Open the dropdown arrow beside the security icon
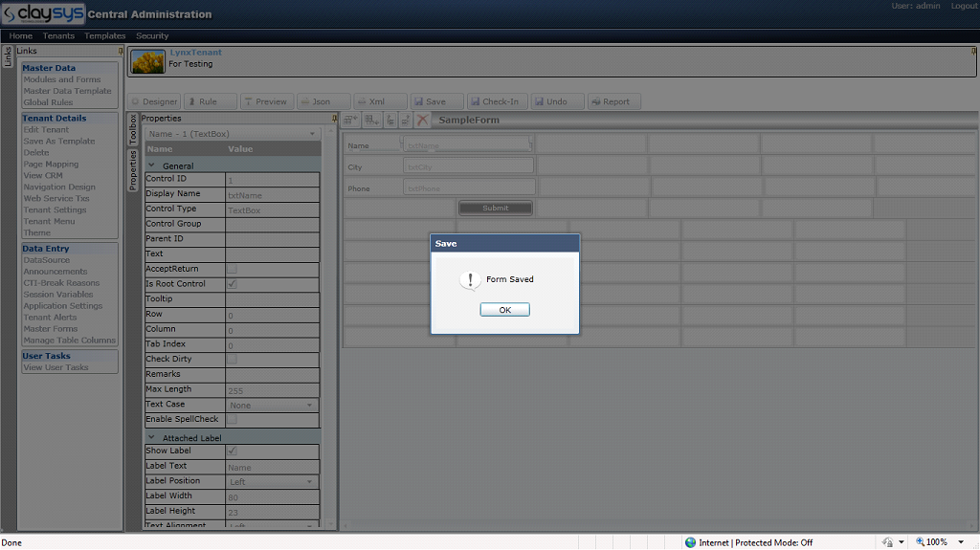This screenshot has width=980, height=550. pyautogui.click(x=902, y=542)
